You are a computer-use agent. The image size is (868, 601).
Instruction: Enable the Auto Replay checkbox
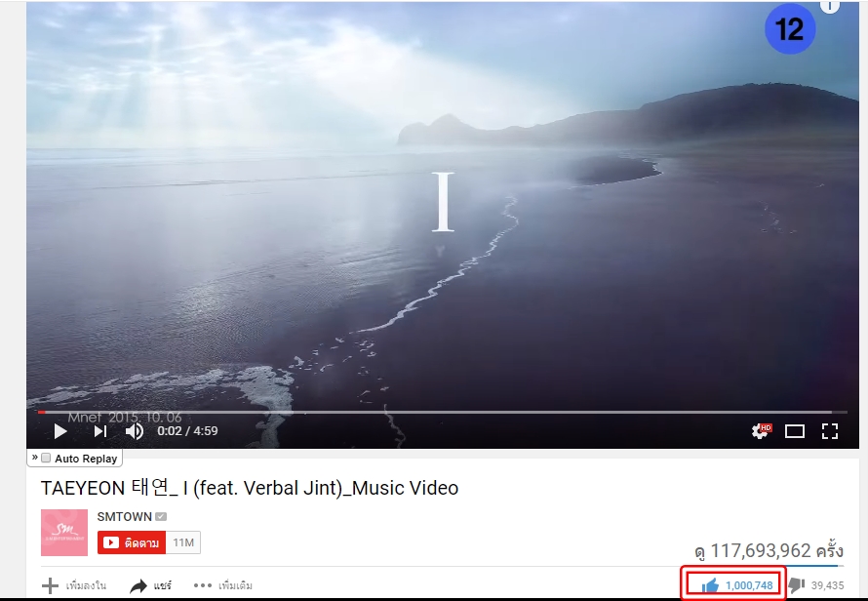(46, 459)
